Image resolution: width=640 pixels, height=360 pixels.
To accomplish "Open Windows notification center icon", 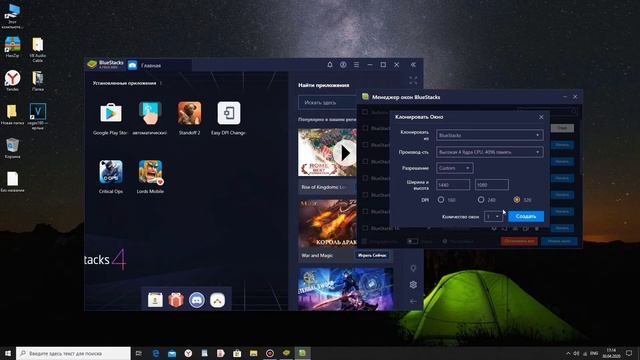I will click(629, 353).
